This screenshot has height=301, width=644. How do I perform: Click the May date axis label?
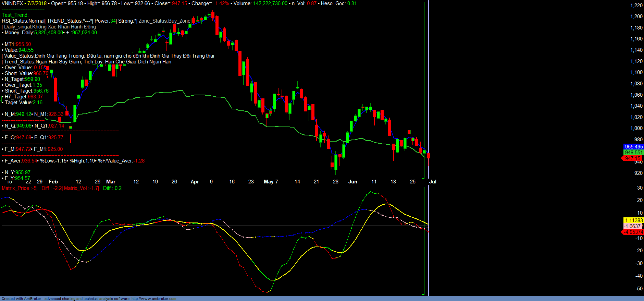269,182
